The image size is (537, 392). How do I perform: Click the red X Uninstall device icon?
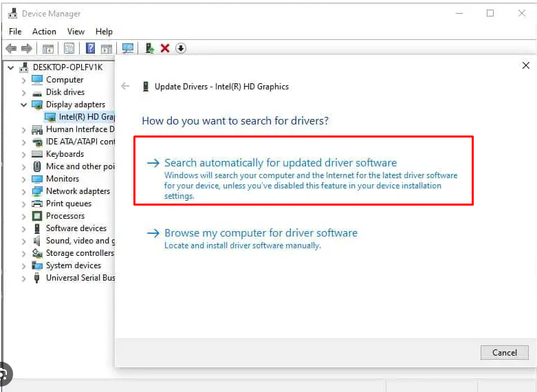click(165, 48)
